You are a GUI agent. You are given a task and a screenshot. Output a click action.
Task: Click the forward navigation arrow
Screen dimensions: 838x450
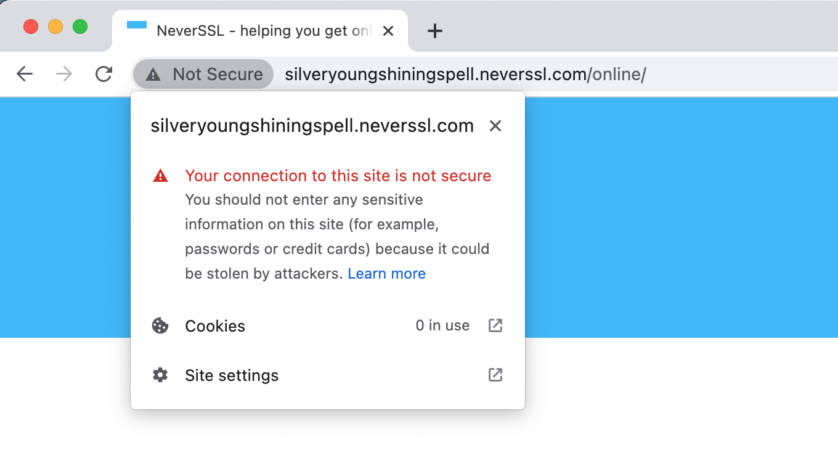point(64,74)
